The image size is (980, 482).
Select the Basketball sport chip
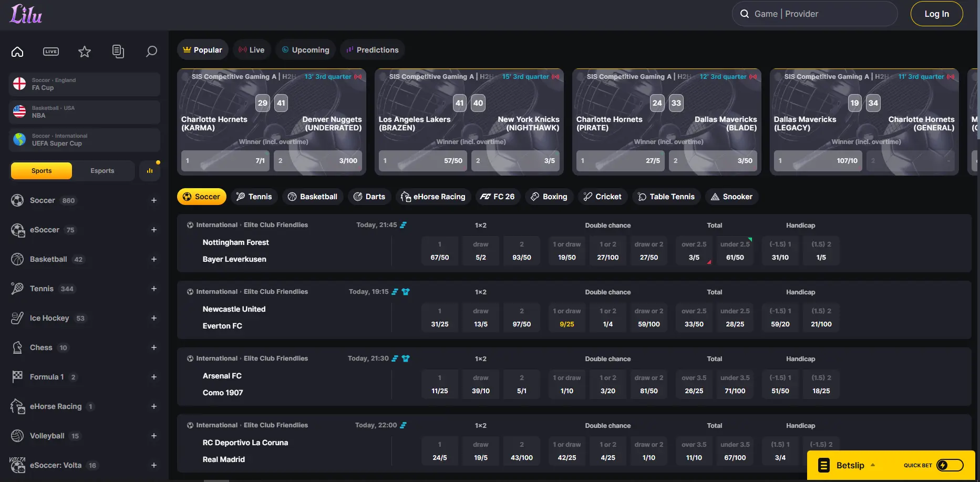click(313, 197)
